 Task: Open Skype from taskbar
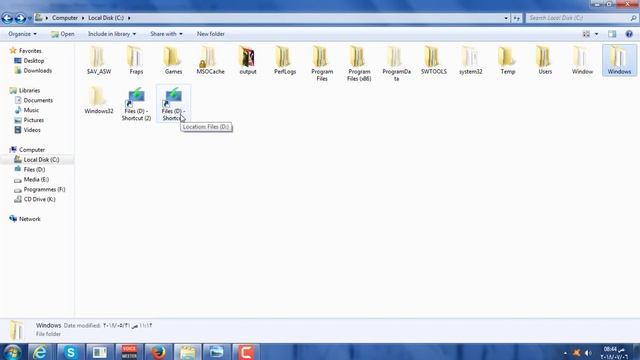point(70,352)
